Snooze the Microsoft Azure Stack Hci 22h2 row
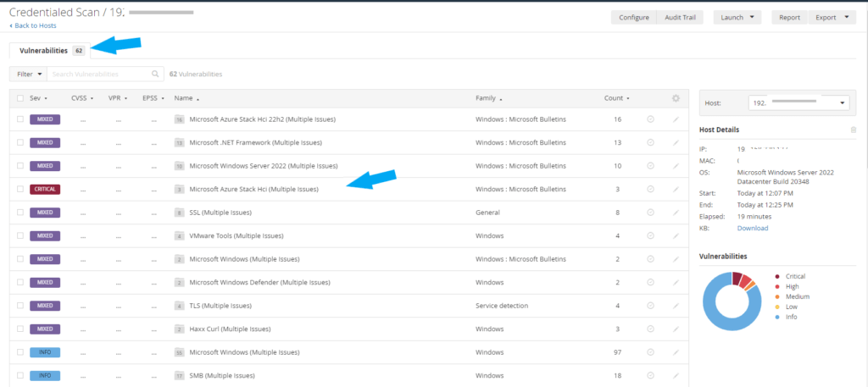This screenshot has width=868, height=387. tap(651, 119)
